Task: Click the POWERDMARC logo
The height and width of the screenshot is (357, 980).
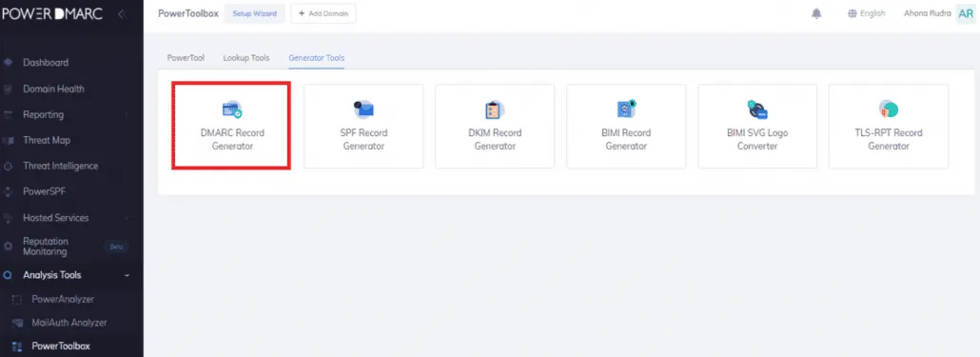Action: pyautogui.click(x=52, y=13)
